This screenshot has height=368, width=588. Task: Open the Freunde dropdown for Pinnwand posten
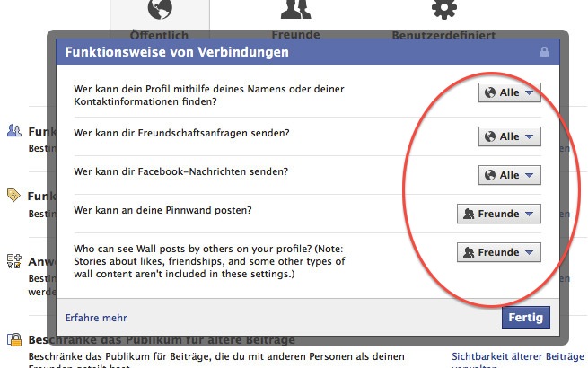pyautogui.click(x=499, y=214)
